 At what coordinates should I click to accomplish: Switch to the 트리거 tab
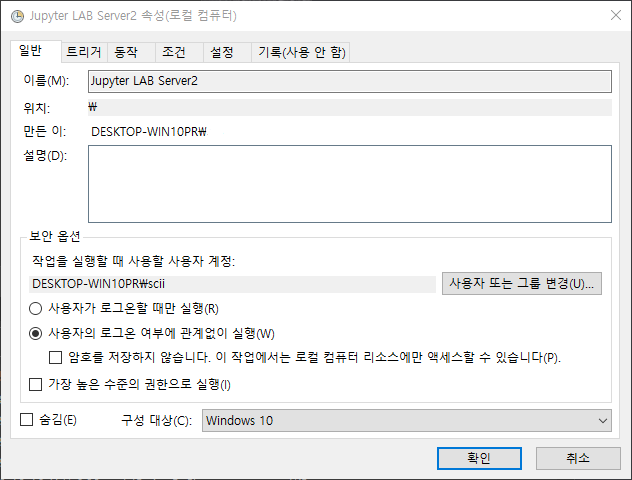click(x=84, y=52)
